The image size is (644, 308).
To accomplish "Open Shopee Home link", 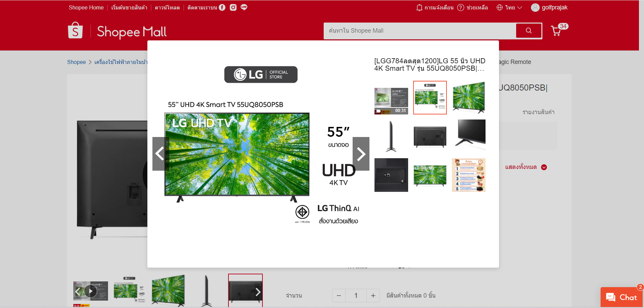I will pyautogui.click(x=86, y=7).
